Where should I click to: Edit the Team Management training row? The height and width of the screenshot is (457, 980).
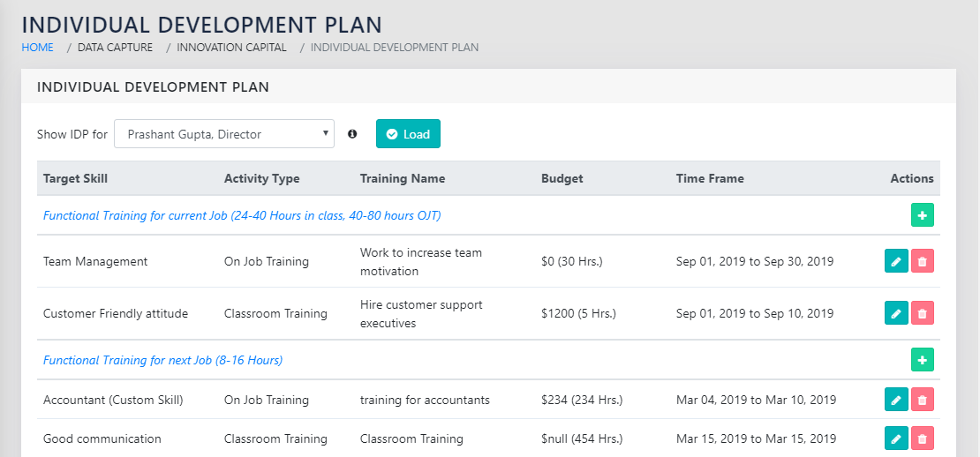coord(896,261)
